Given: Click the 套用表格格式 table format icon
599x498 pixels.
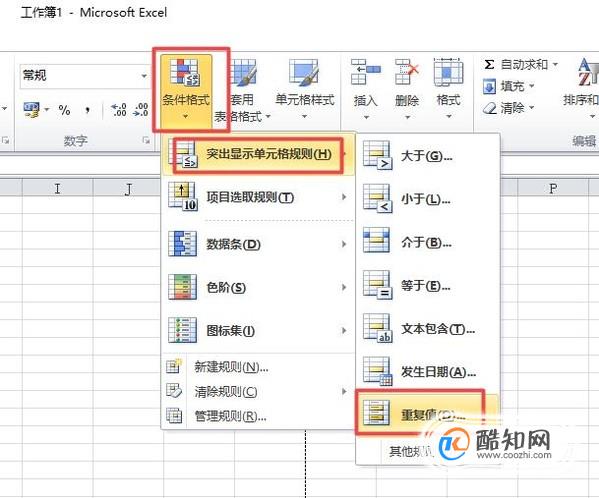Looking at the screenshot, I should pyautogui.click(x=244, y=73).
